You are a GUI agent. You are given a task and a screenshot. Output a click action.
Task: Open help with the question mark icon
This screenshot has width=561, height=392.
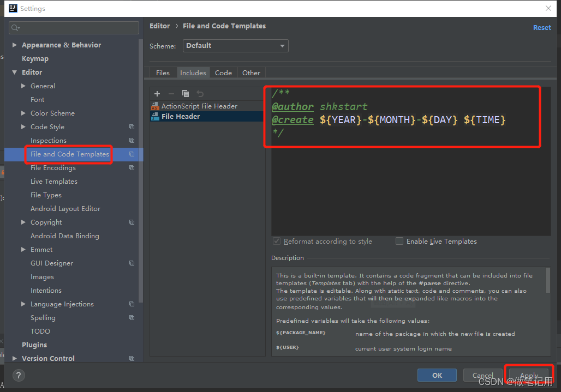19,375
